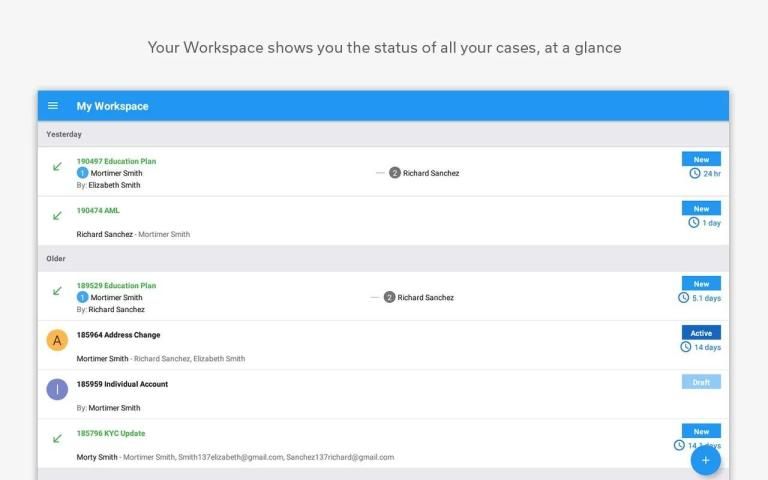Click the clock icon next to 24 hr
This screenshot has width=768, height=480.
[695, 173]
